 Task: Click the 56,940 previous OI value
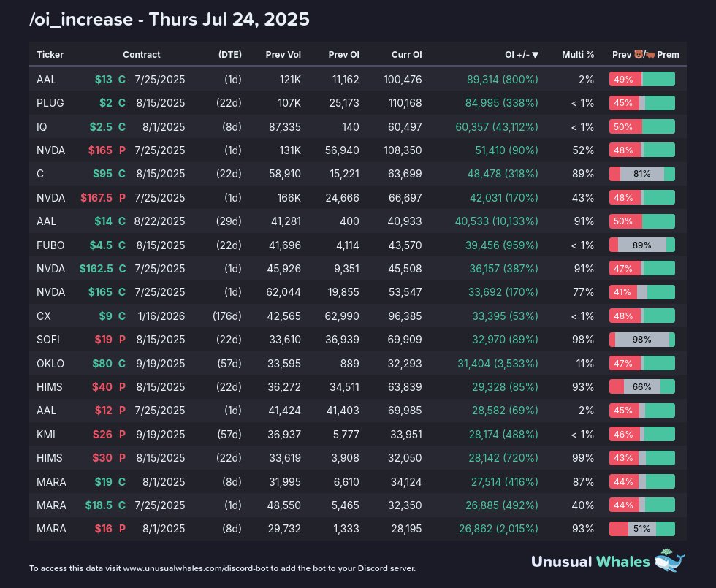pyautogui.click(x=342, y=150)
